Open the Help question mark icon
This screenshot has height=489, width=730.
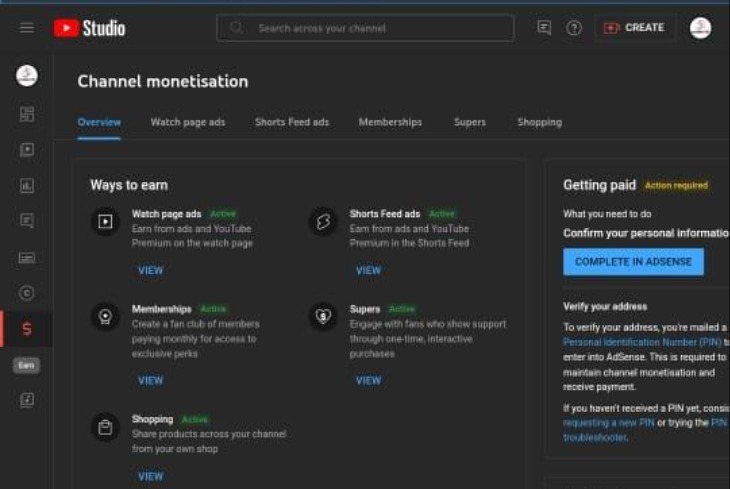(574, 28)
